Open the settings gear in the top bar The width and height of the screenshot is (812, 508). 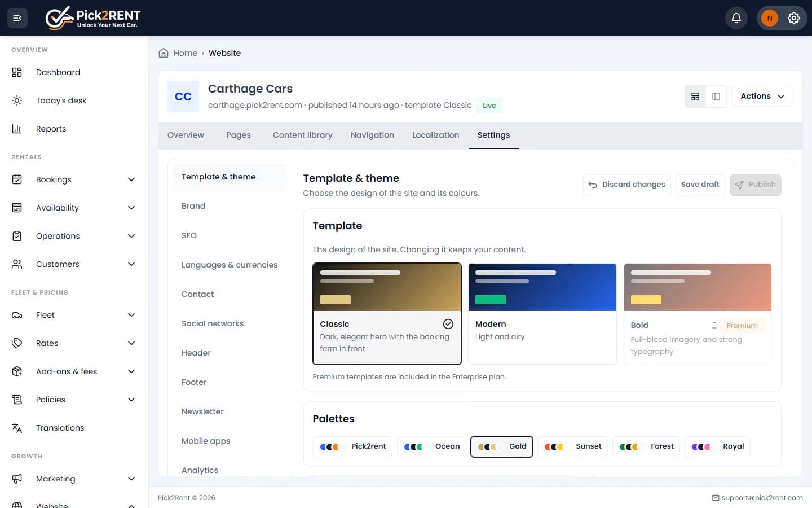tap(794, 18)
